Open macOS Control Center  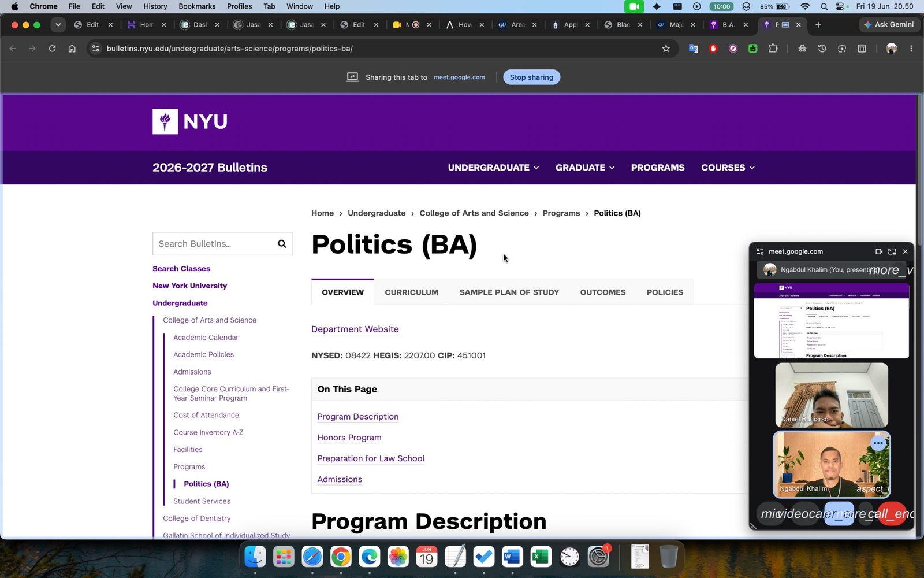(840, 6)
